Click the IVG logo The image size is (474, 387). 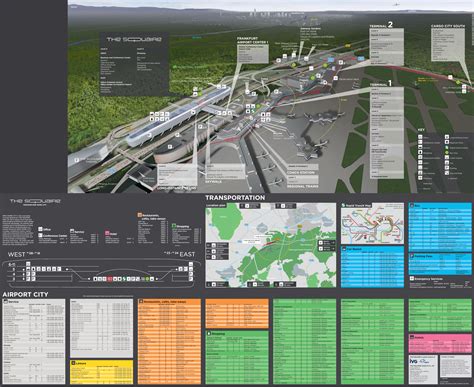(413, 361)
